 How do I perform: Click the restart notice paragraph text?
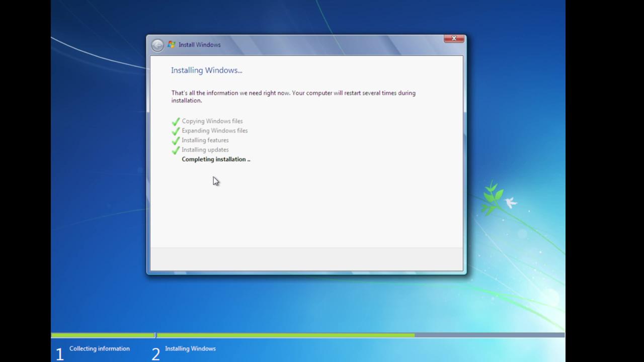point(293,97)
